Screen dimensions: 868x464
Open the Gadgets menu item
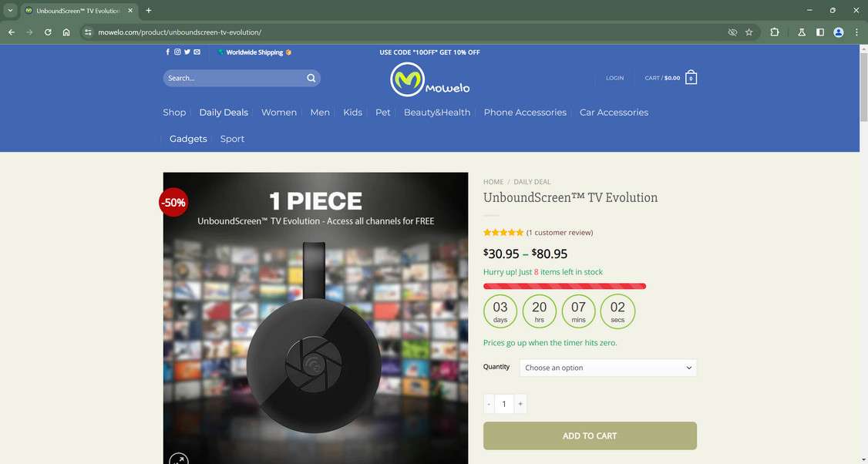point(188,139)
